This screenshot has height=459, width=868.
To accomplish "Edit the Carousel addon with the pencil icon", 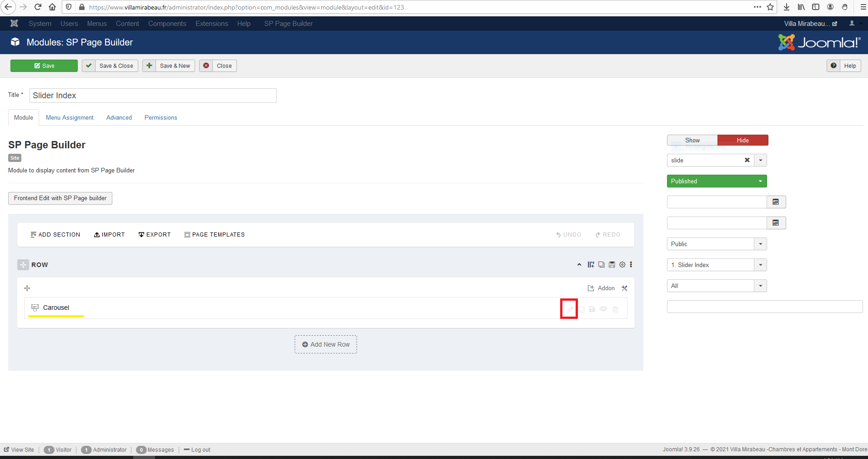I will (570, 309).
